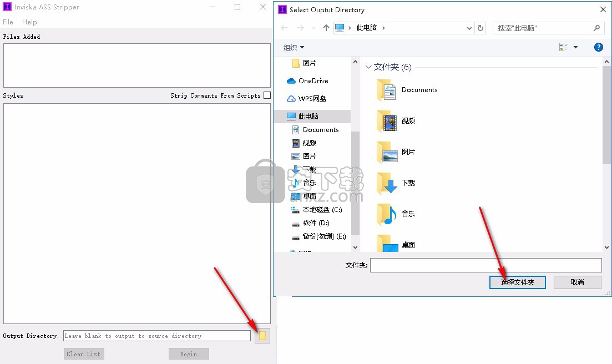Image resolution: width=612 pixels, height=364 pixels.
Task: Select the top 图片 quick access item
Action: pyautogui.click(x=305, y=63)
